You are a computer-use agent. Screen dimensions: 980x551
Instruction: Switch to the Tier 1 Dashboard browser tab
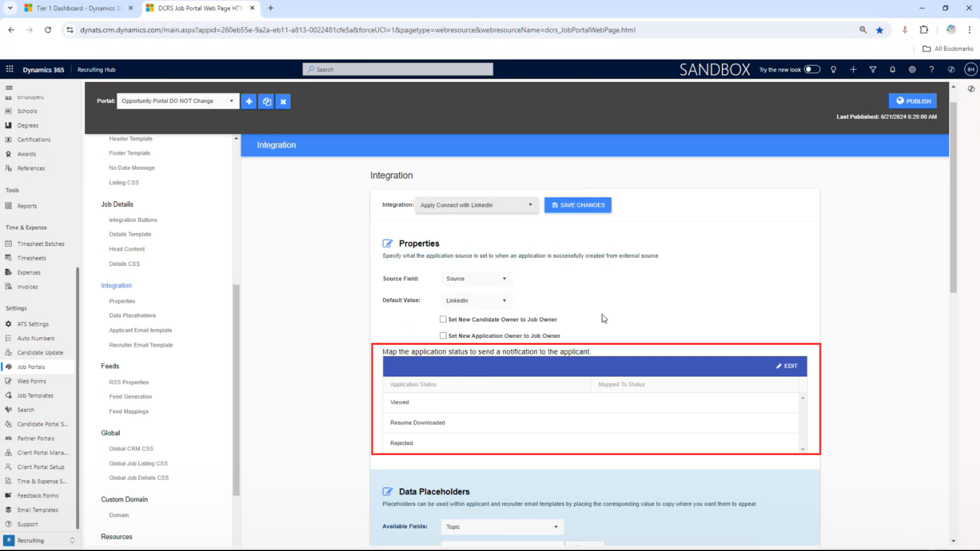pyautogui.click(x=79, y=8)
